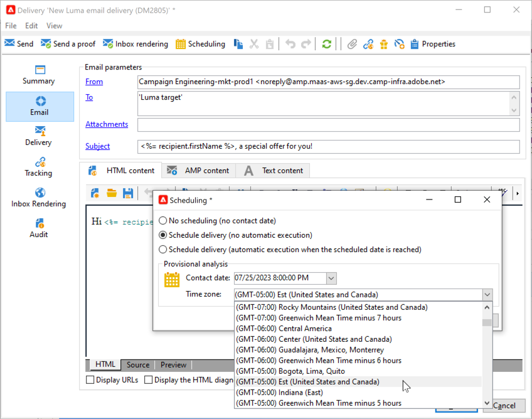532x419 pixels.
Task: Click the Cut scissors icon
Action: pos(254,44)
